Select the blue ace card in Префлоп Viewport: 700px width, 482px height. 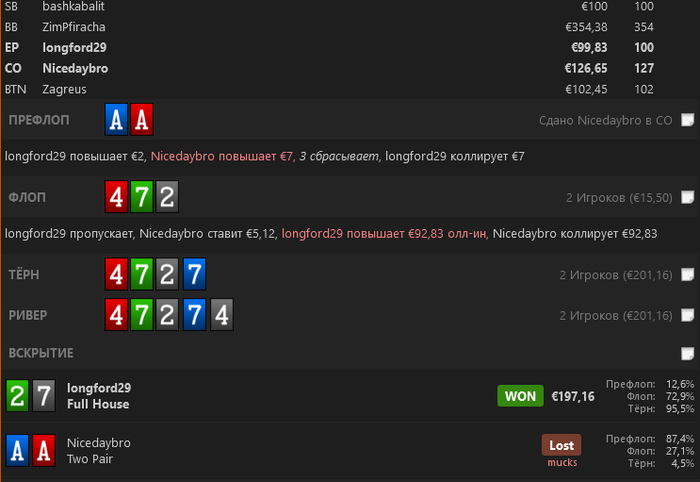coord(116,120)
